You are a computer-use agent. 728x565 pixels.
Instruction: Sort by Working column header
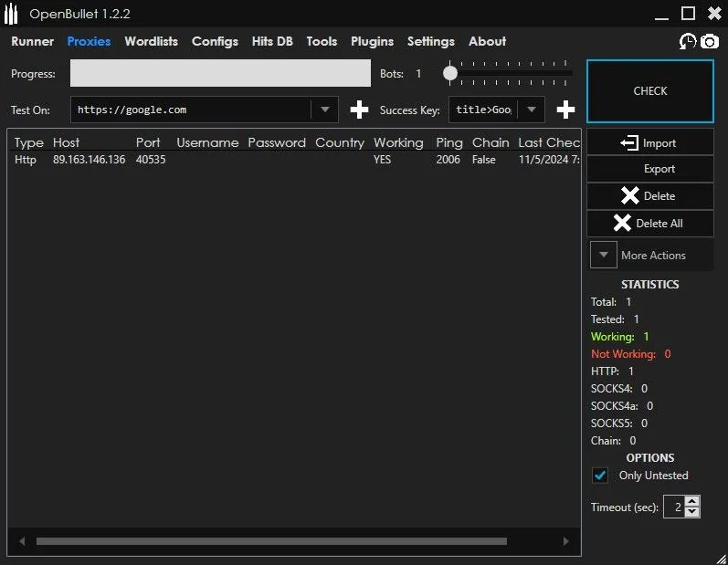point(398,142)
